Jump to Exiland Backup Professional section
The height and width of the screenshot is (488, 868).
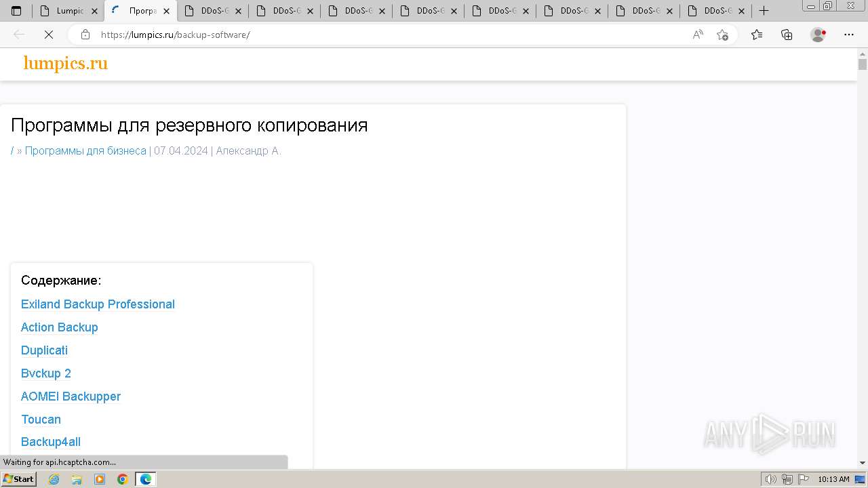(x=98, y=304)
